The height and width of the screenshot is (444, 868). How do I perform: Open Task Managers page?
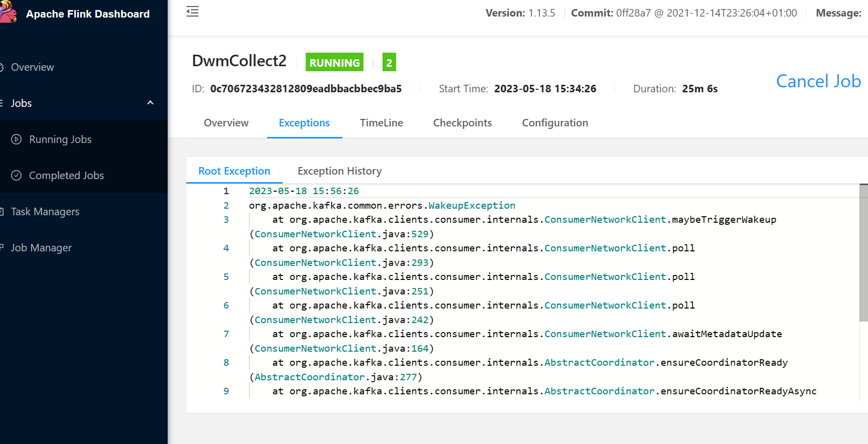pyautogui.click(x=45, y=212)
